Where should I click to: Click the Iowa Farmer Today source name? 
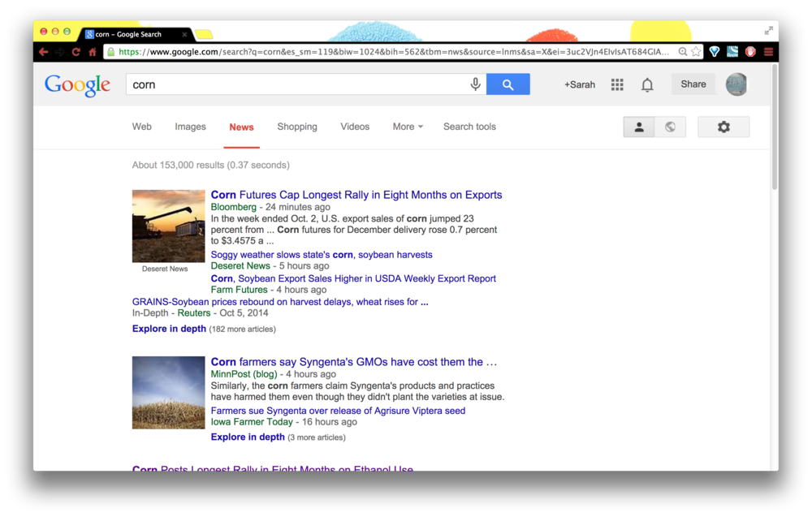point(252,422)
